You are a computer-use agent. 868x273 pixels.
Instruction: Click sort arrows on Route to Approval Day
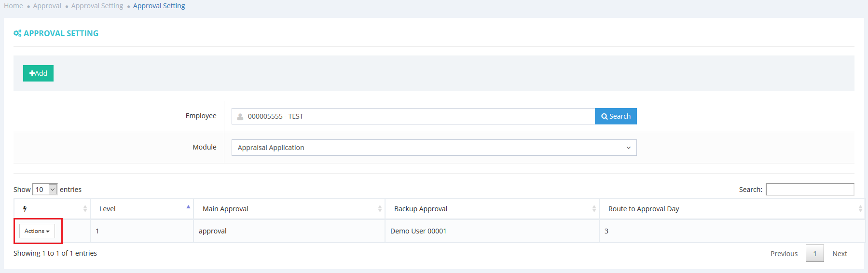coord(860,209)
